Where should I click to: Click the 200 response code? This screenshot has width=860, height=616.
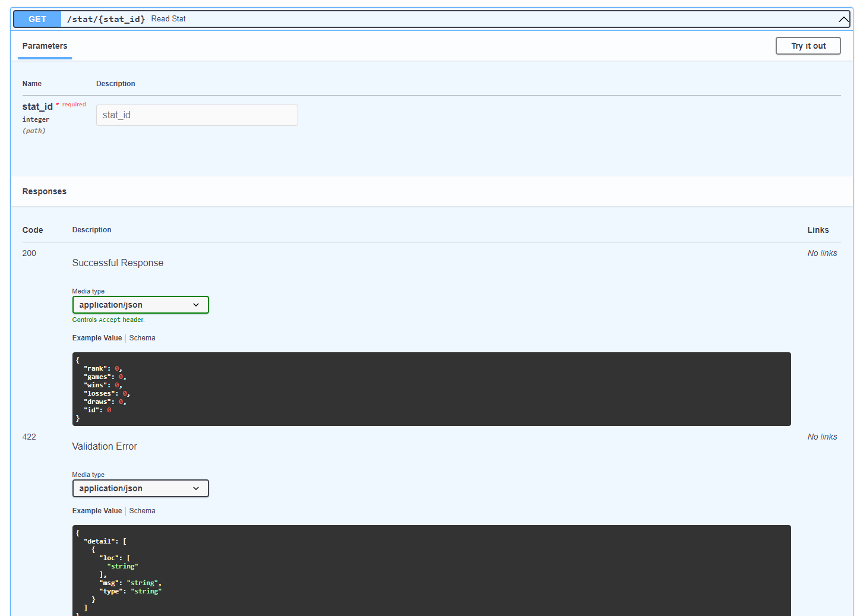click(x=29, y=253)
